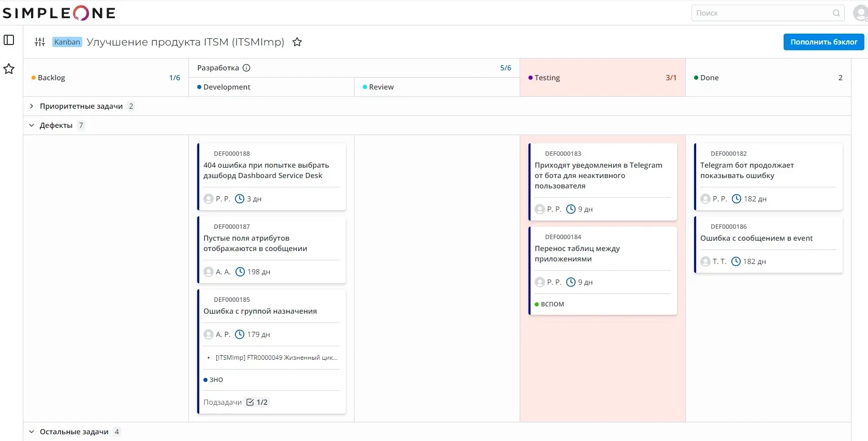Click Пополнить бэклог button

click(824, 42)
